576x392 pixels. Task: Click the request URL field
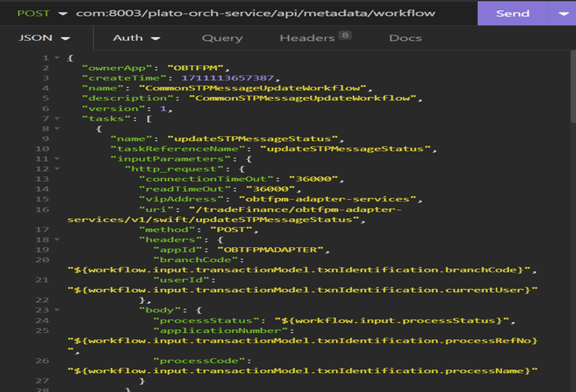(x=255, y=13)
